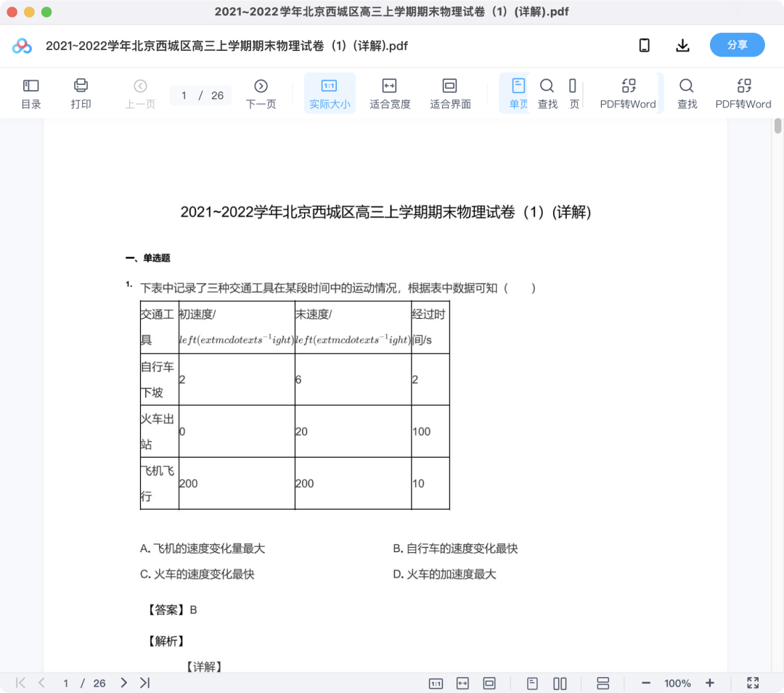Click option D. 火车的加速度最大
Image resolution: width=784 pixels, height=693 pixels.
pyautogui.click(x=444, y=574)
